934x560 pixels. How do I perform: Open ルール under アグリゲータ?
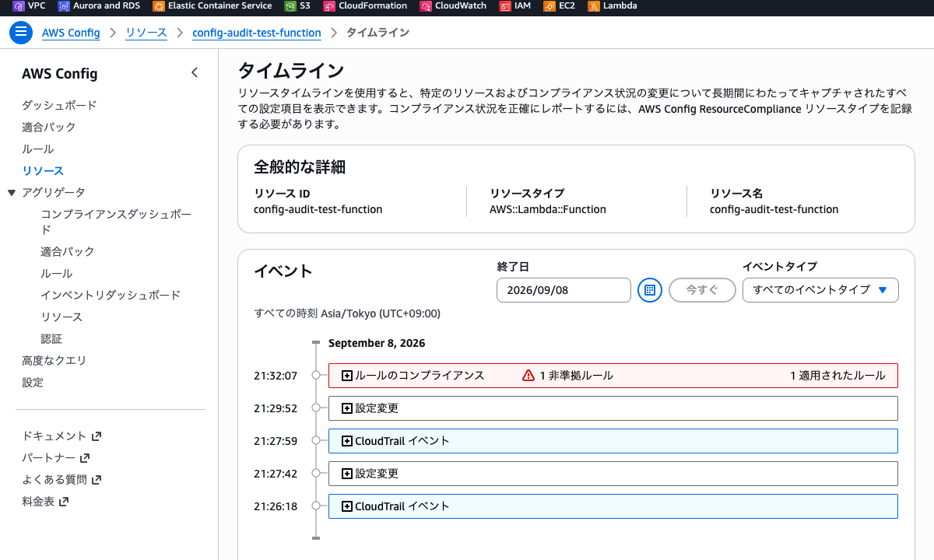pyautogui.click(x=56, y=273)
